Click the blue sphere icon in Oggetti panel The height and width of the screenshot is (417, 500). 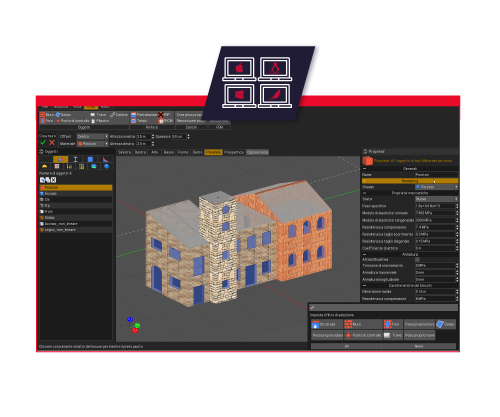tap(106, 166)
